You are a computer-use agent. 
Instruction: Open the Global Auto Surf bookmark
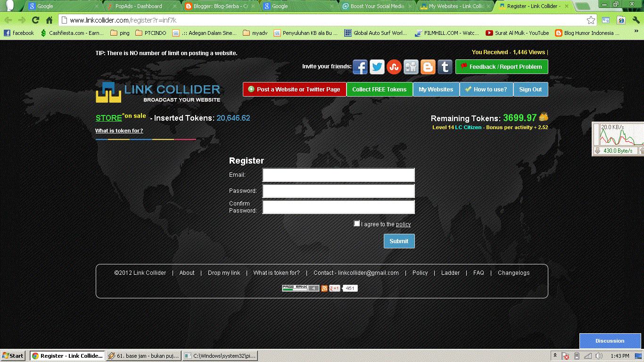pyautogui.click(x=376, y=33)
